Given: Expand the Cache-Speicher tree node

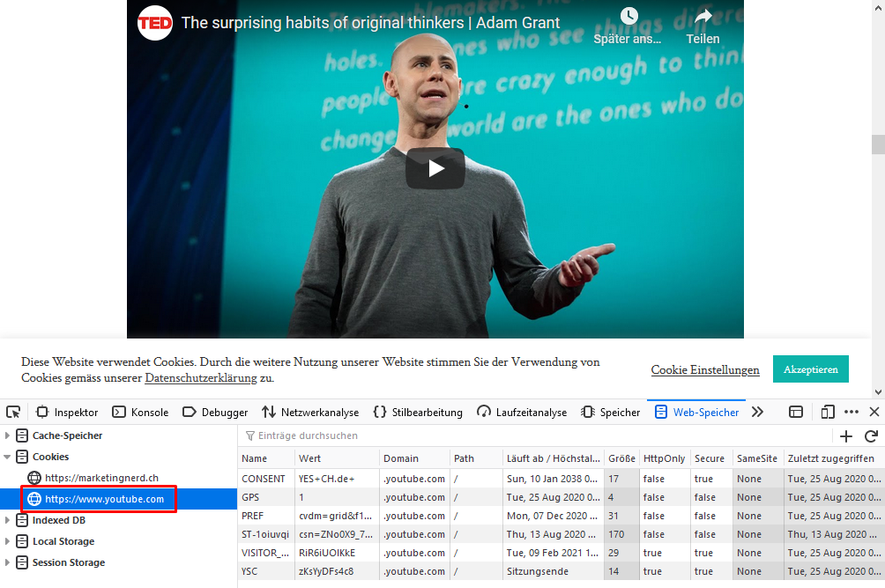Looking at the screenshot, I should tap(7, 435).
